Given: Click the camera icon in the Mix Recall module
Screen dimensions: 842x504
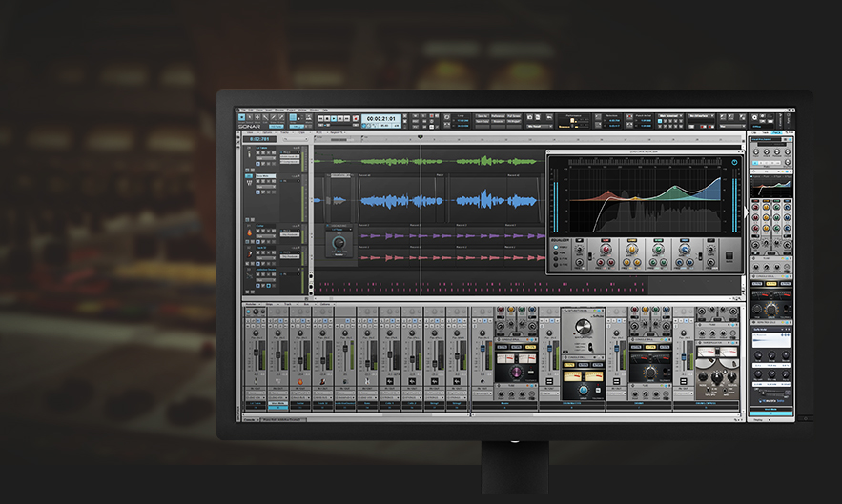Looking at the screenshot, I should 530,116.
